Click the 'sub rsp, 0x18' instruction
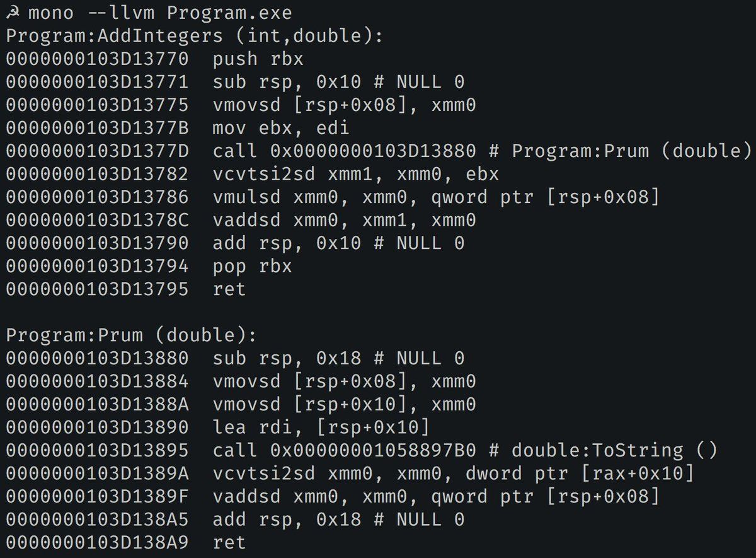 point(287,358)
